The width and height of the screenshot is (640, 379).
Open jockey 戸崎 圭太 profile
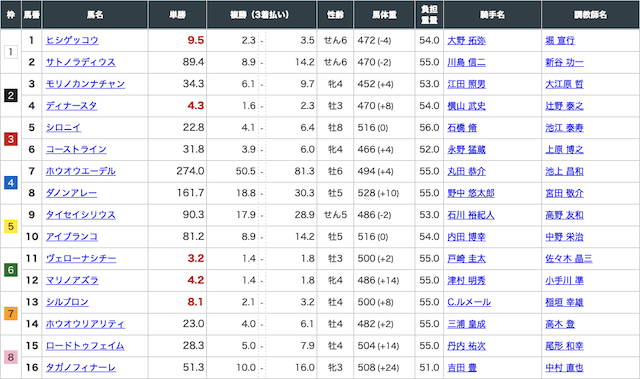467,259
